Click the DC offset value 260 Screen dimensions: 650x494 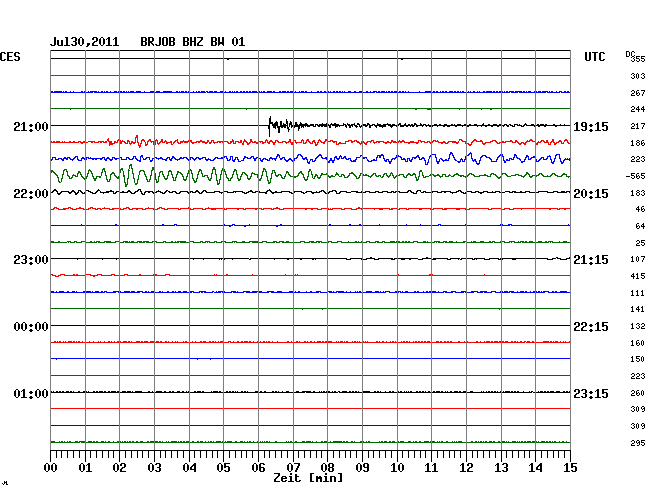[x=638, y=393]
